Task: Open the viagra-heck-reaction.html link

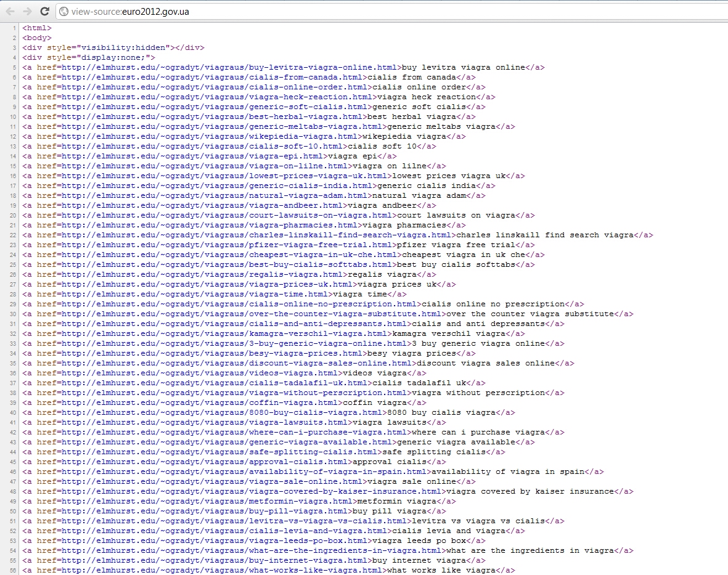Action: (x=217, y=97)
